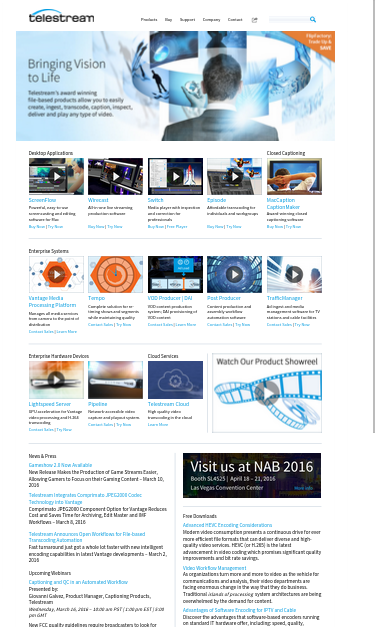Click Try Now under Pipeline

[x=124, y=425]
